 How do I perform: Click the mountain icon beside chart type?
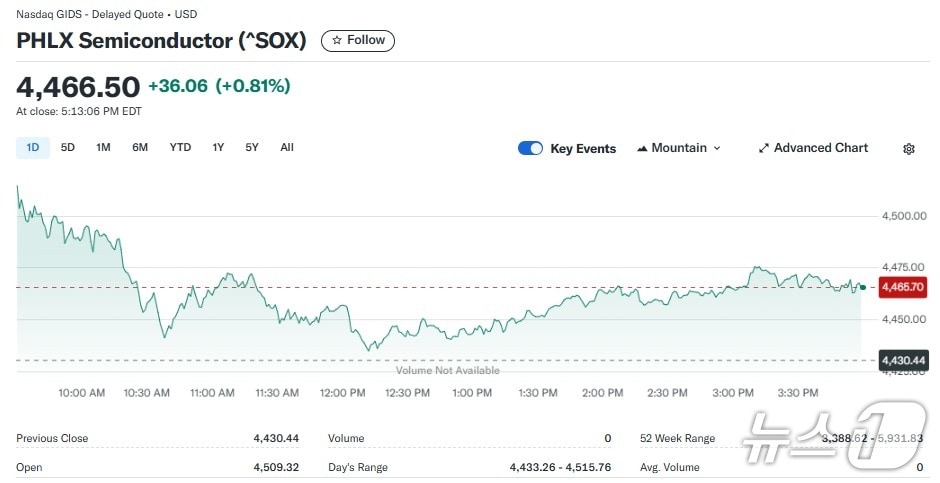click(641, 148)
